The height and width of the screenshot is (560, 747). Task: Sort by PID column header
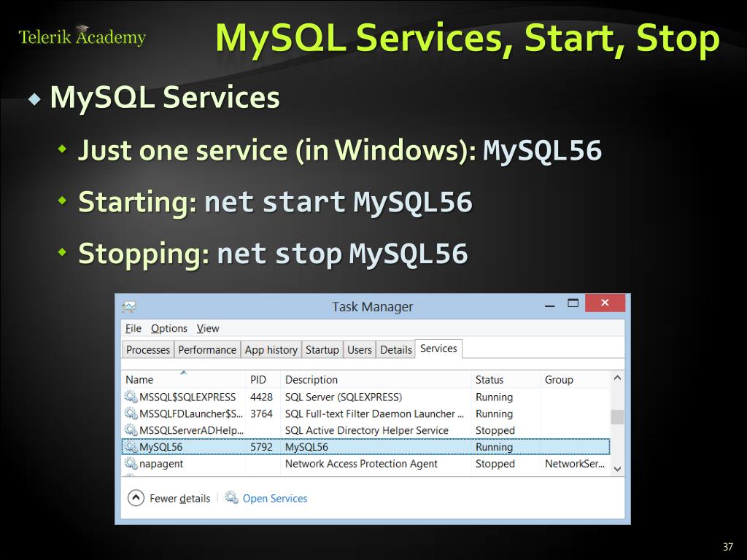point(263,379)
